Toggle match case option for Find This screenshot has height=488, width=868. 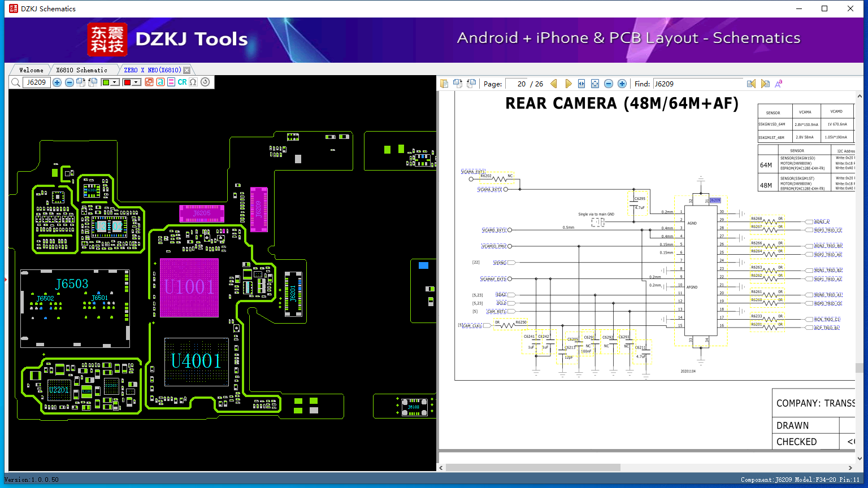click(779, 84)
